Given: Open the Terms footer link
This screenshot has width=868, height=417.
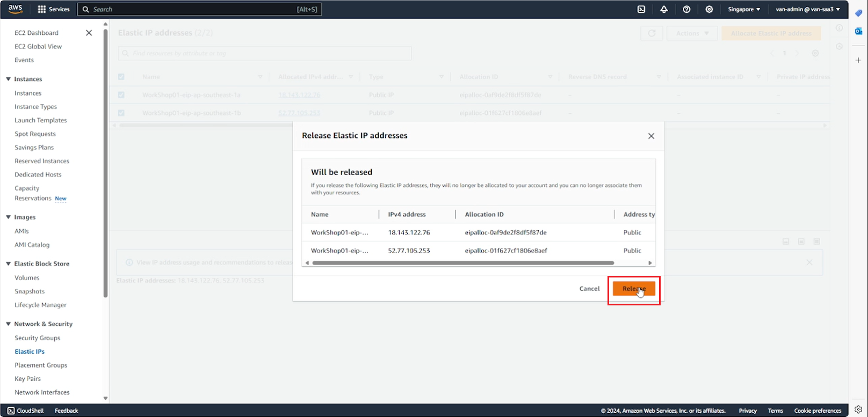Looking at the screenshot, I should tap(775, 411).
